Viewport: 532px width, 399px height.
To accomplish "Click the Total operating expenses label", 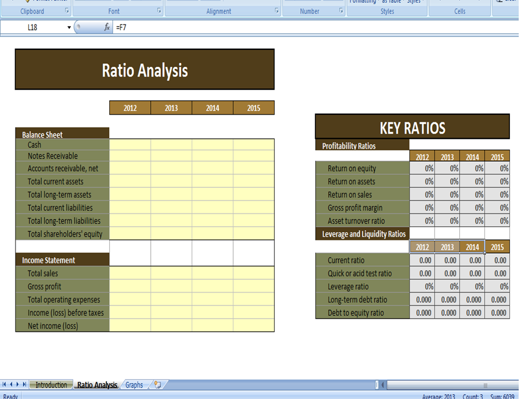I will [x=64, y=300].
